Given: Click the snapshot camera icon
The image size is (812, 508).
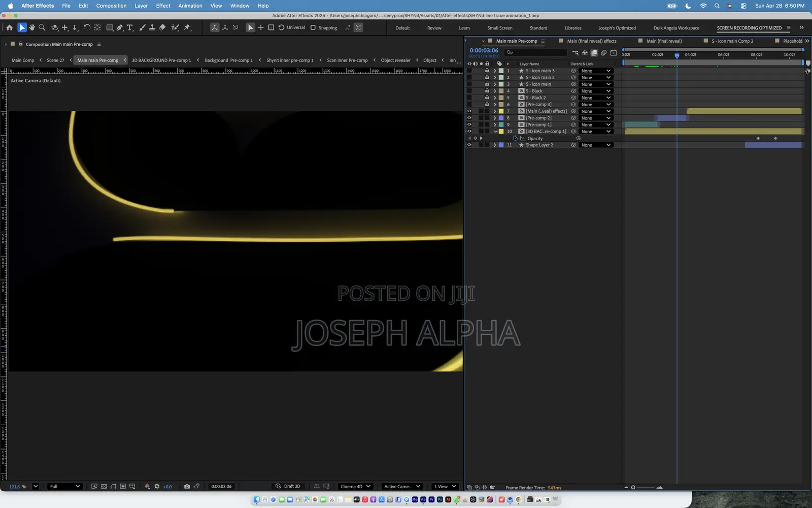Looking at the screenshot, I should click(x=187, y=486).
